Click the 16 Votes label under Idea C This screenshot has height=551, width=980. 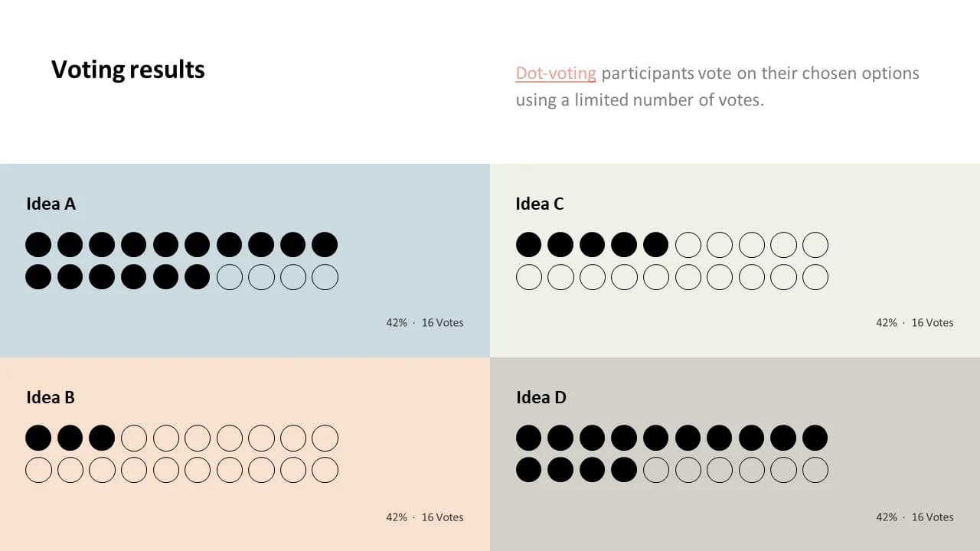click(933, 323)
